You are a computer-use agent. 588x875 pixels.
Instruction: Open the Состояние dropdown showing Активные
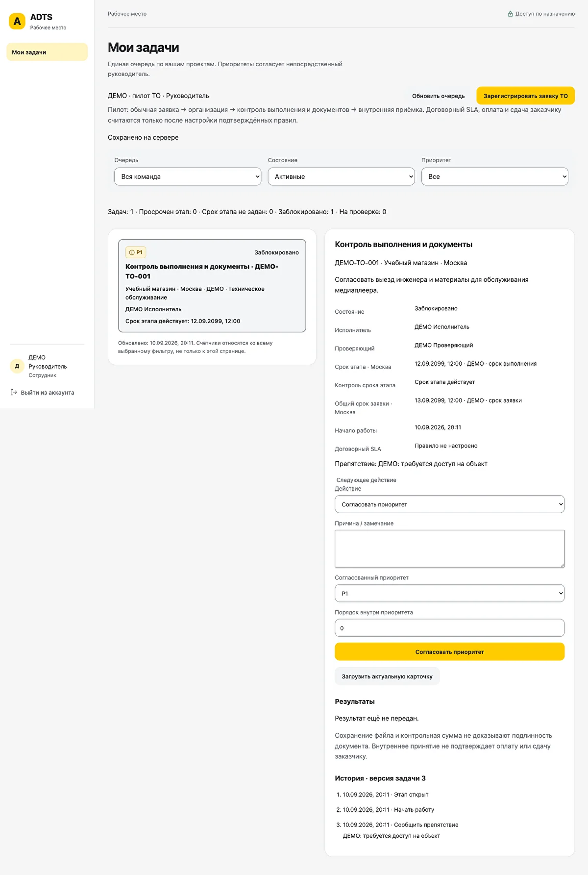(x=341, y=176)
